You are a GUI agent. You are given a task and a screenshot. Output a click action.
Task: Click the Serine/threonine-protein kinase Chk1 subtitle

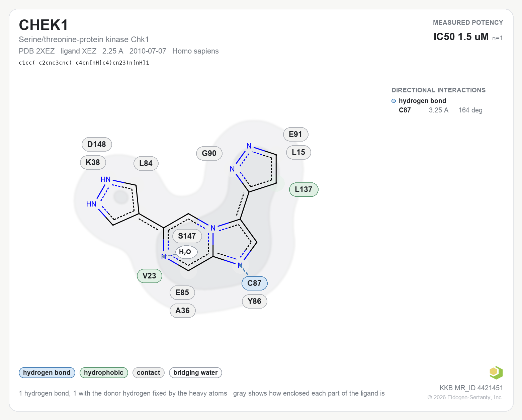[x=84, y=39]
